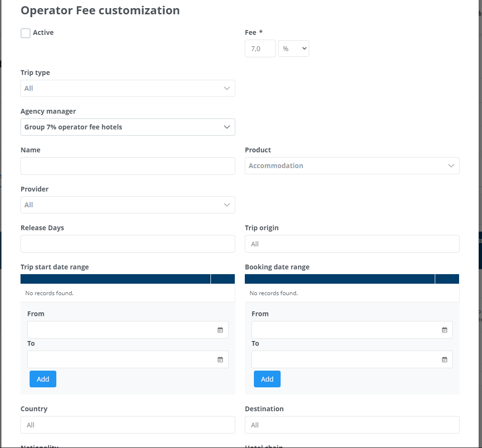This screenshot has height=448, width=482.
Task: Click the Trip start From date field
Action: point(119,330)
